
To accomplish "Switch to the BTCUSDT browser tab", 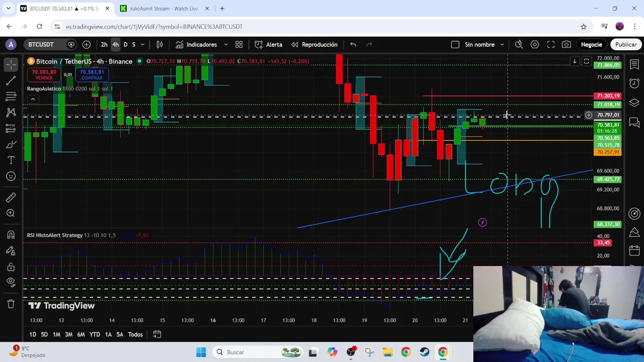I will coord(64,9).
